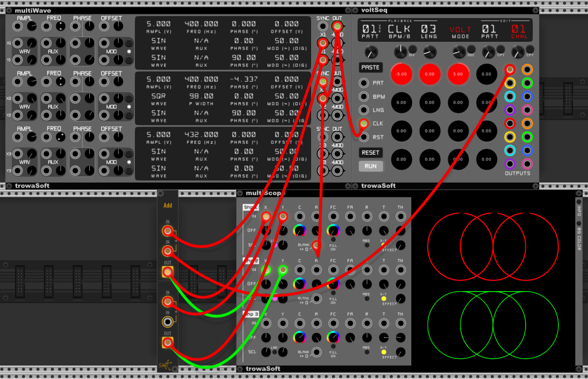Click the Shp 1 BLANK jack with red cable

click(316, 245)
